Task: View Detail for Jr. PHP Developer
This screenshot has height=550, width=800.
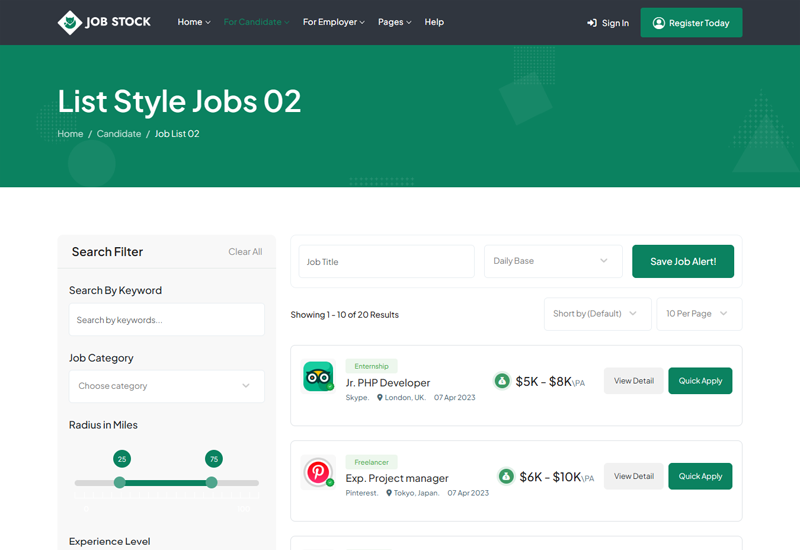Action: [634, 381]
